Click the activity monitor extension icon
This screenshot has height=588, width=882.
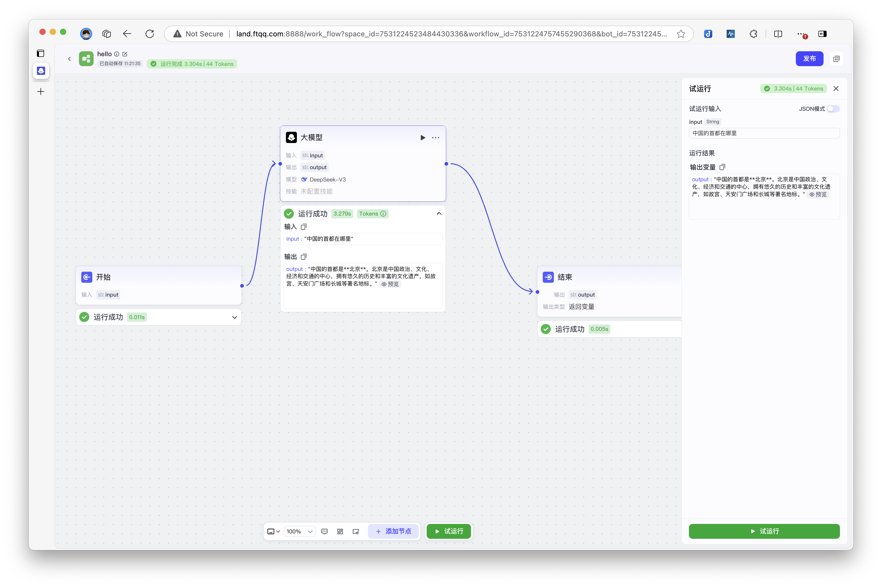(730, 34)
